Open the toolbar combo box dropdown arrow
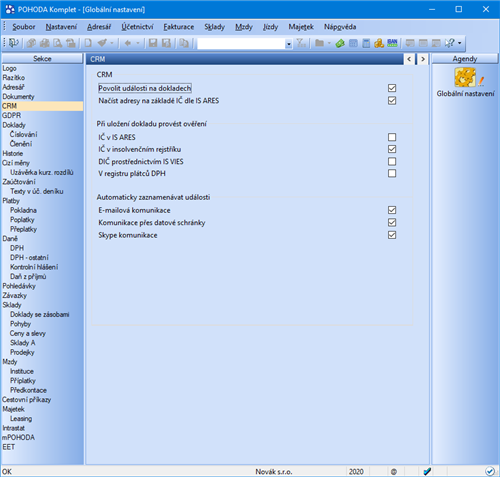This screenshot has height=477, width=500. [x=289, y=44]
